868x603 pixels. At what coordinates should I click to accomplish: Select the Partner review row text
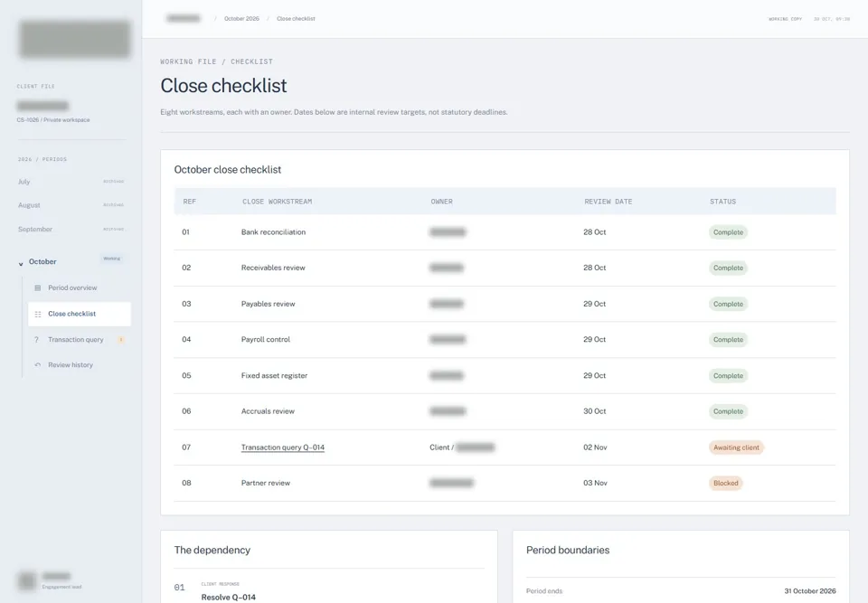pyautogui.click(x=265, y=483)
